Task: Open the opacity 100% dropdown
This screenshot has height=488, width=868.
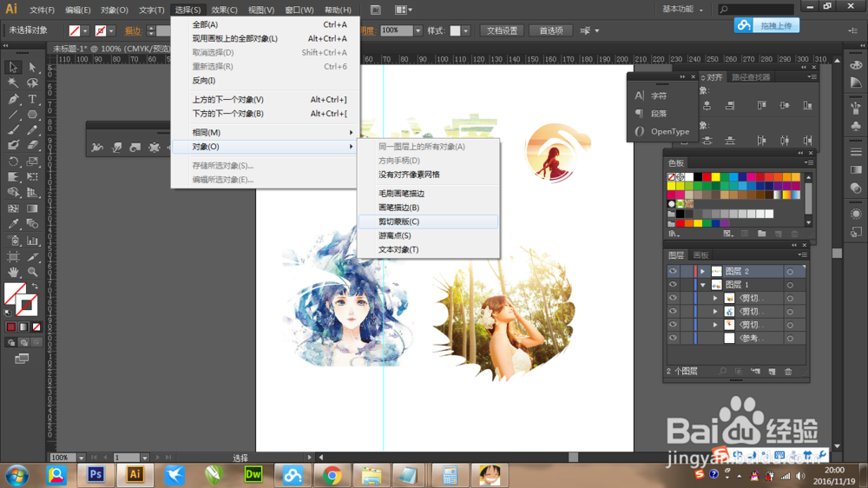Action: tap(418, 30)
